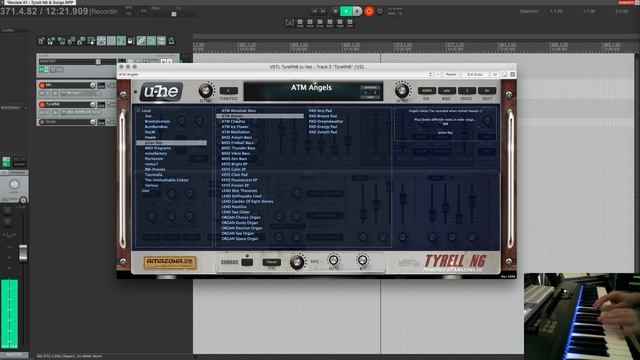The image size is (640, 360).
Task: Click the Save button in Tyrell display
Action: point(371,98)
